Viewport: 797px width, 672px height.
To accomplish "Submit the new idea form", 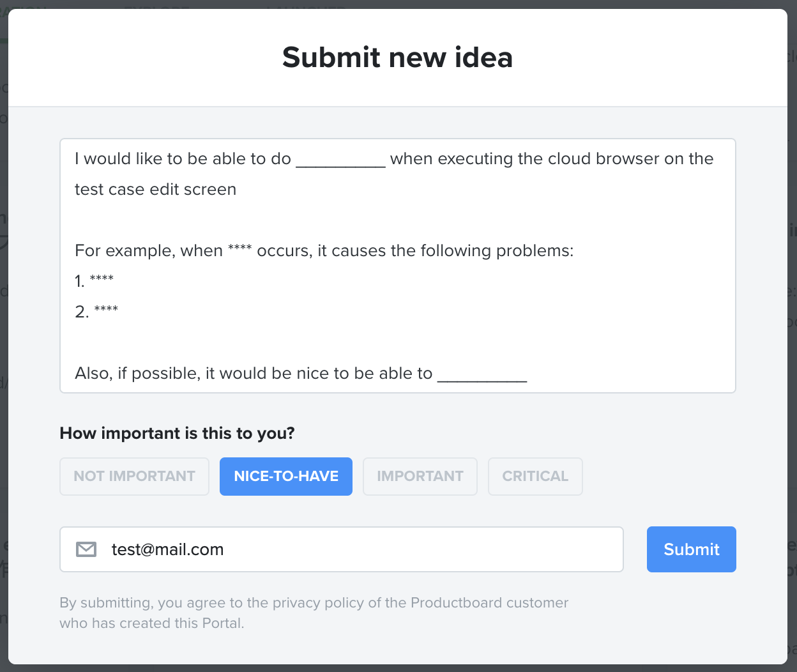I will pos(691,549).
